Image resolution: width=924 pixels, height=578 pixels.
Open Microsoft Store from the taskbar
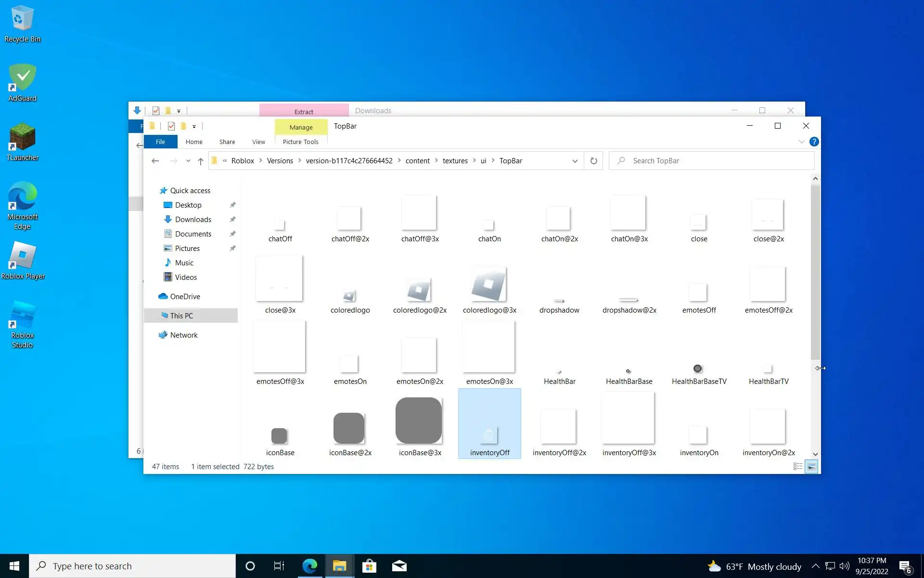coord(369,566)
